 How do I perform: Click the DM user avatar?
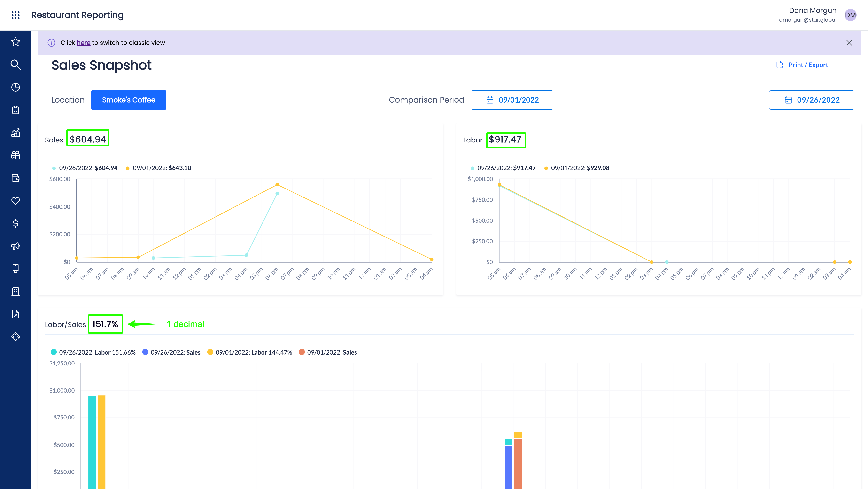[x=851, y=15]
